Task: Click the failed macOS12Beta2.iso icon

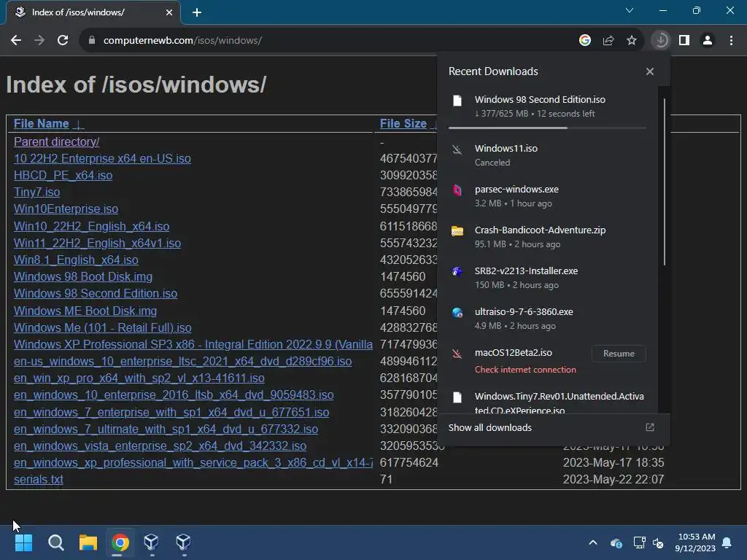Action: click(x=457, y=354)
